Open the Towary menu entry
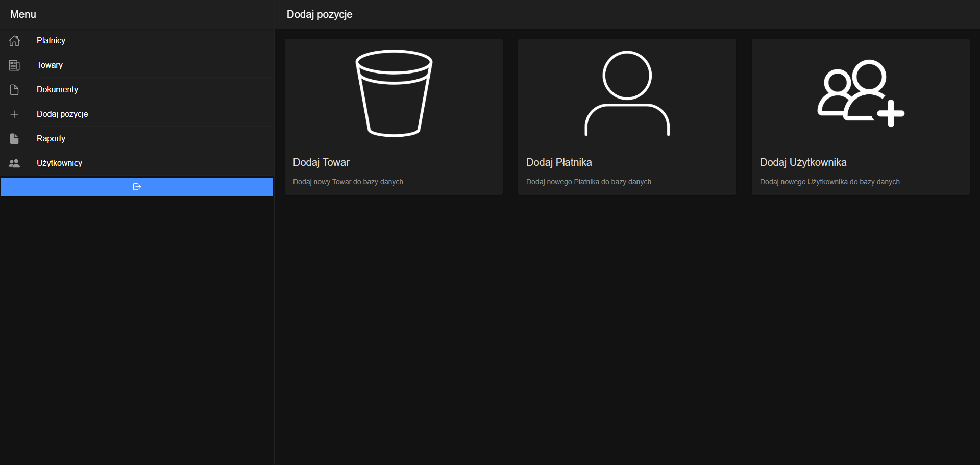980x465 pixels. coord(50,65)
